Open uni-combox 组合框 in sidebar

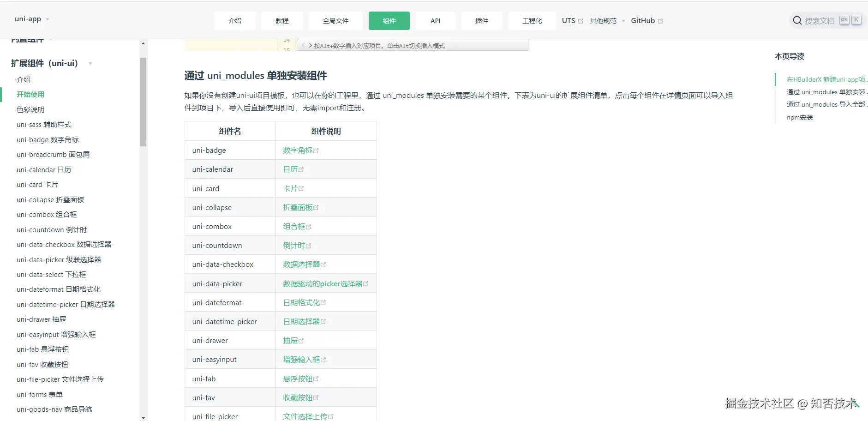[x=47, y=215]
